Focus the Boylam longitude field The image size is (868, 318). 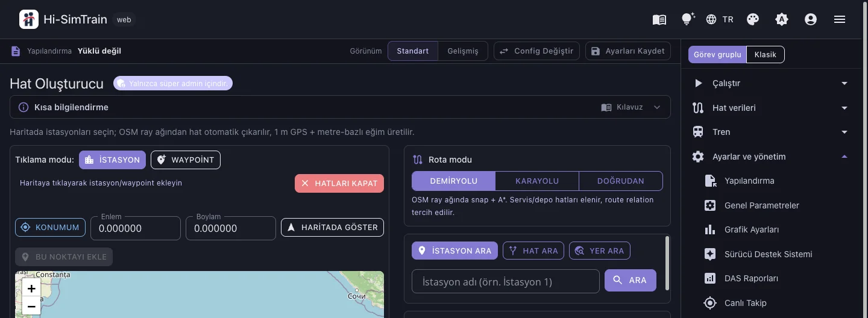click(231, 228)
